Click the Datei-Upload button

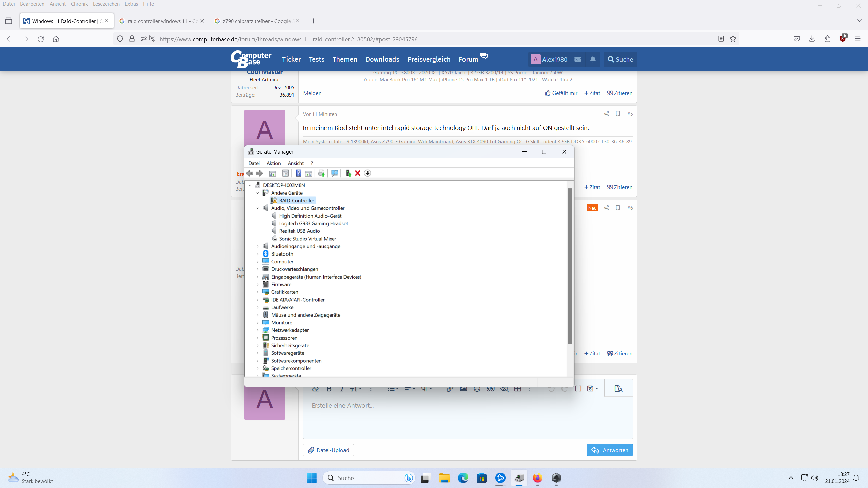[328, 450]
